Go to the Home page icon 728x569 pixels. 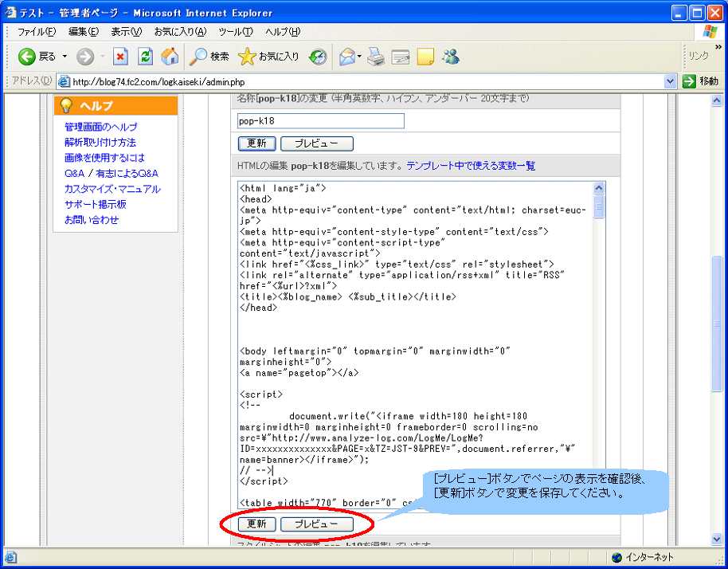pyautogui.click(x=170, y=57)
